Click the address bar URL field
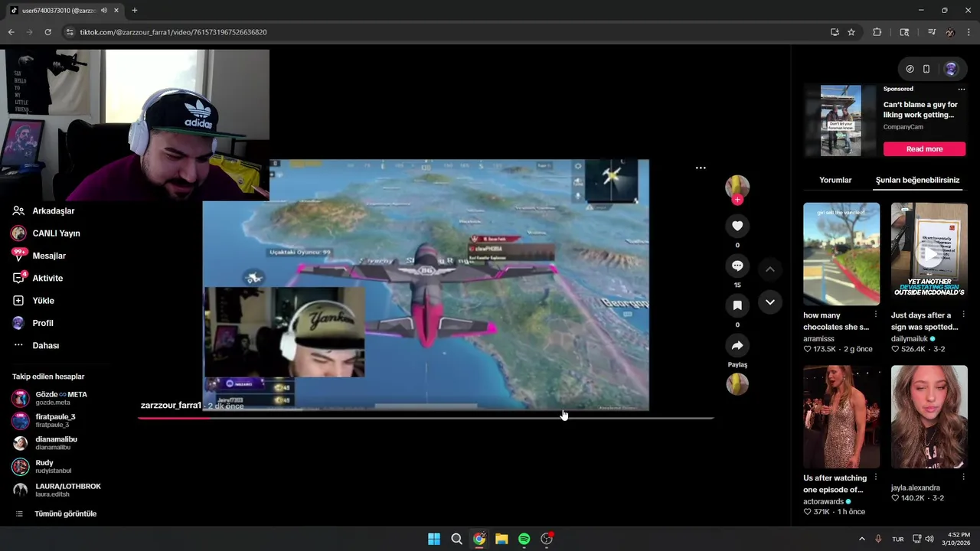 coord(444,32)
